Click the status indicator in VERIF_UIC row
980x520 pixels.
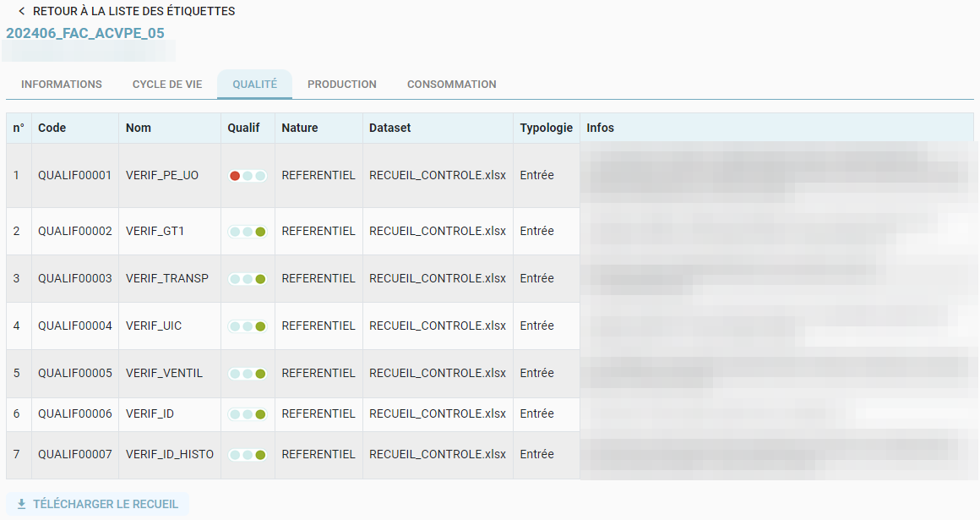tap(248, 326)
